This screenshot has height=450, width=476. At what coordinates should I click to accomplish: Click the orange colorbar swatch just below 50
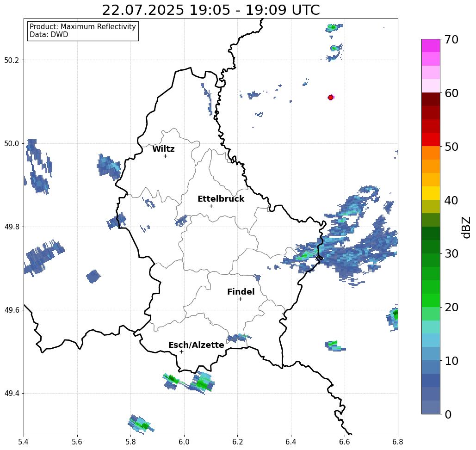pos(431,153)
